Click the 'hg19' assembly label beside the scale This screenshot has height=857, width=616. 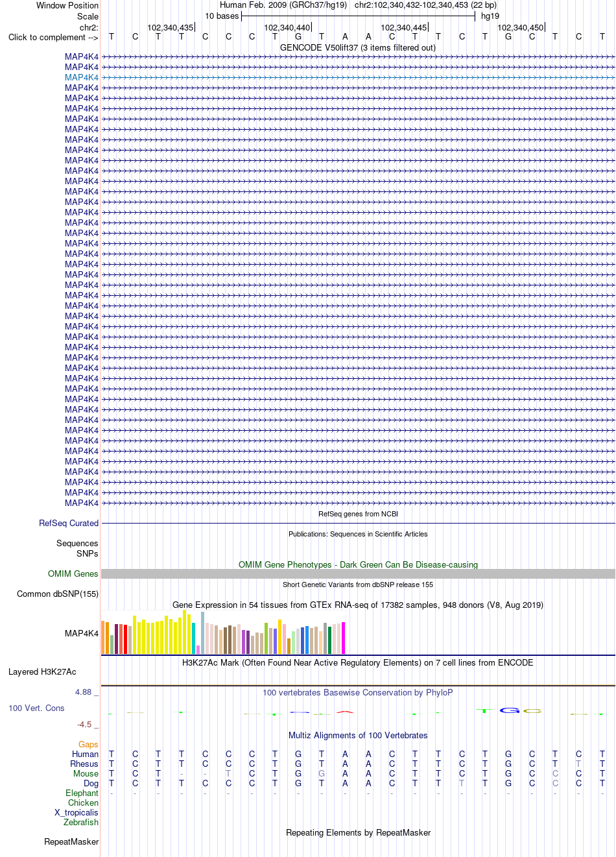(x=490, y=16)
